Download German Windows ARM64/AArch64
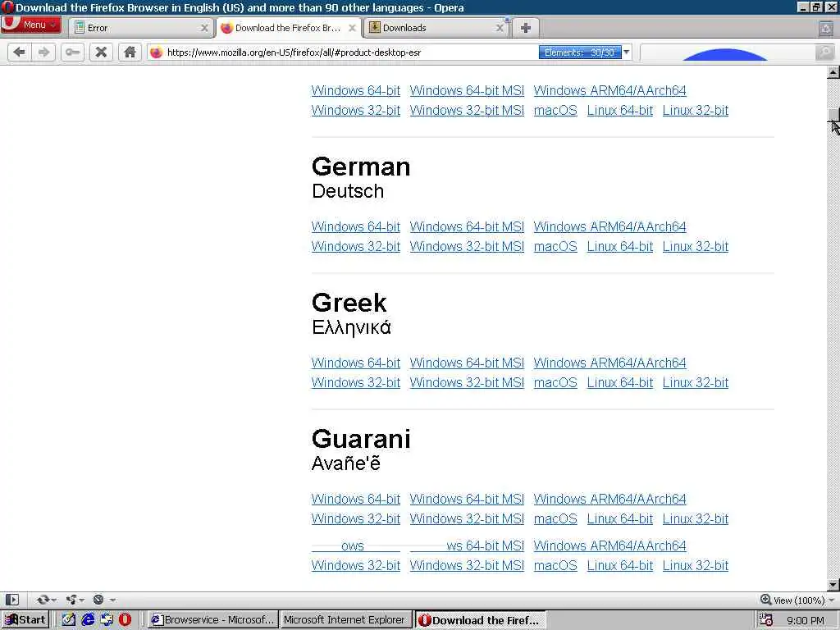The width and height of the screenshot is (840, 630). 609,226
